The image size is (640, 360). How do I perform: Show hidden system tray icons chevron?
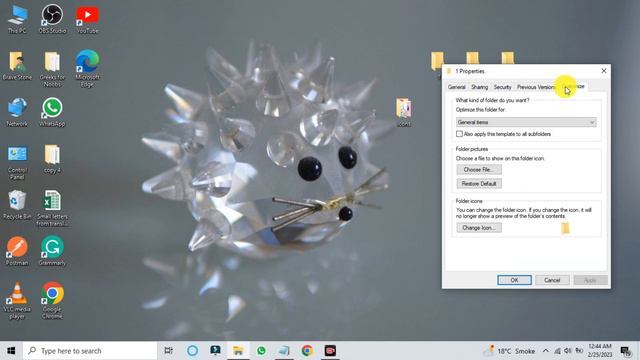tap(546, 351)
